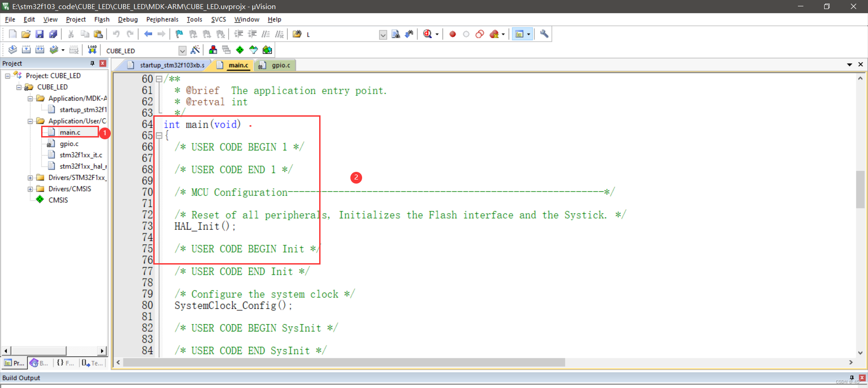The image size is (868, 388).
Task: Insert a bookmark using the flag icon
Action: (x=179, y=34)
